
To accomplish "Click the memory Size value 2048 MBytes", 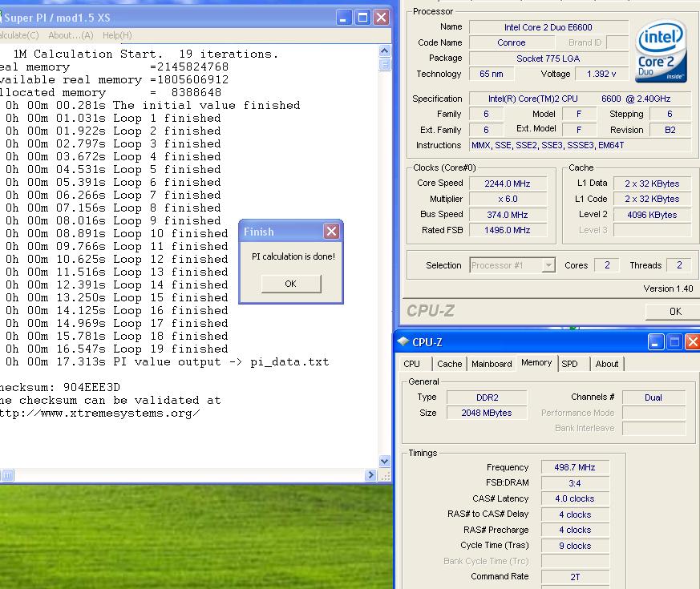I will coord(487,413).
